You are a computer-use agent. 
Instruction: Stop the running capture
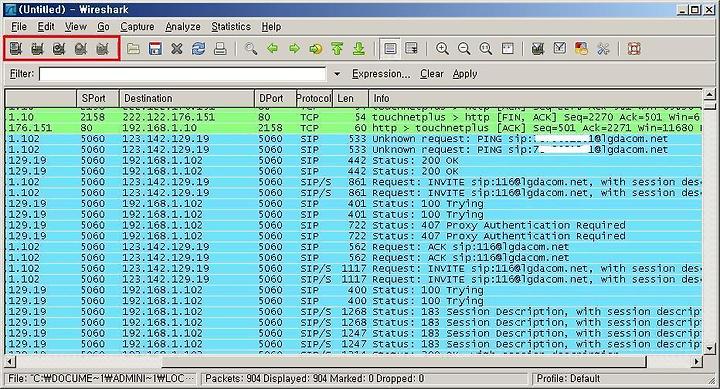pyautogui.click(x=81, y=48)
